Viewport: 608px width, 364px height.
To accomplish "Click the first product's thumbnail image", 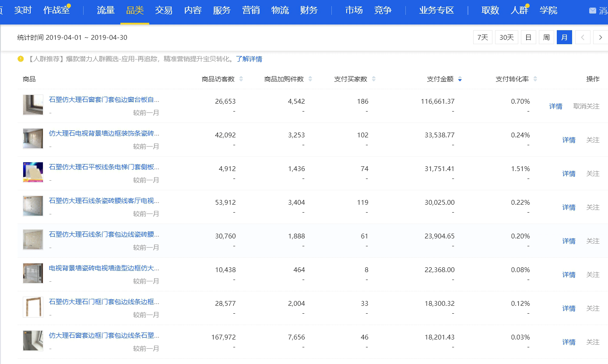I will pyautogui.click(x=33, y=105).
